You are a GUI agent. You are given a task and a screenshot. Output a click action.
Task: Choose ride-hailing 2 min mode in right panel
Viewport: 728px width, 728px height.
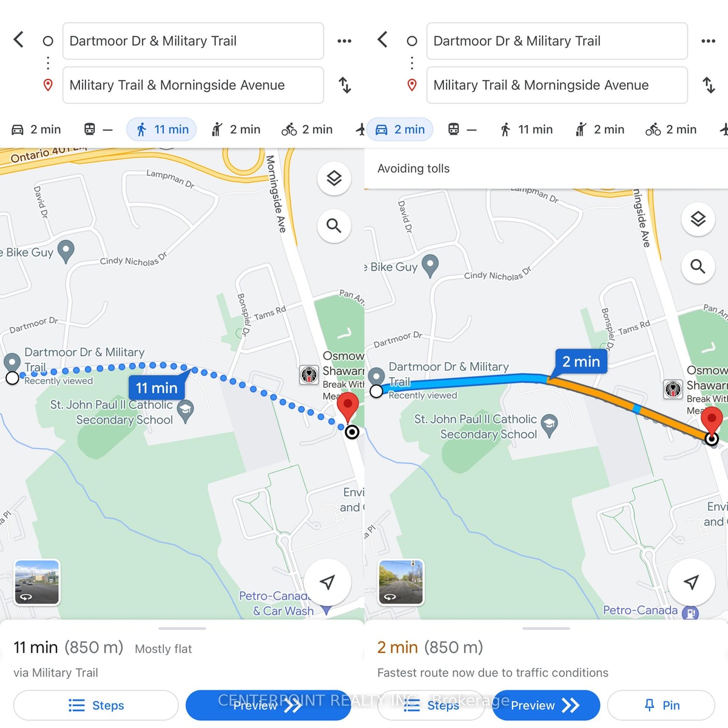coord(599,129)
